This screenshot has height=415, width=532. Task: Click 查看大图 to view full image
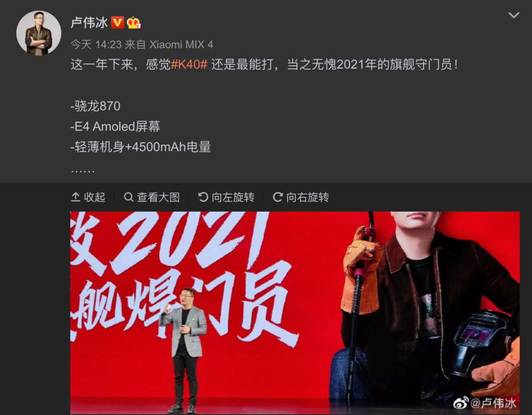[x=152, y=197]
